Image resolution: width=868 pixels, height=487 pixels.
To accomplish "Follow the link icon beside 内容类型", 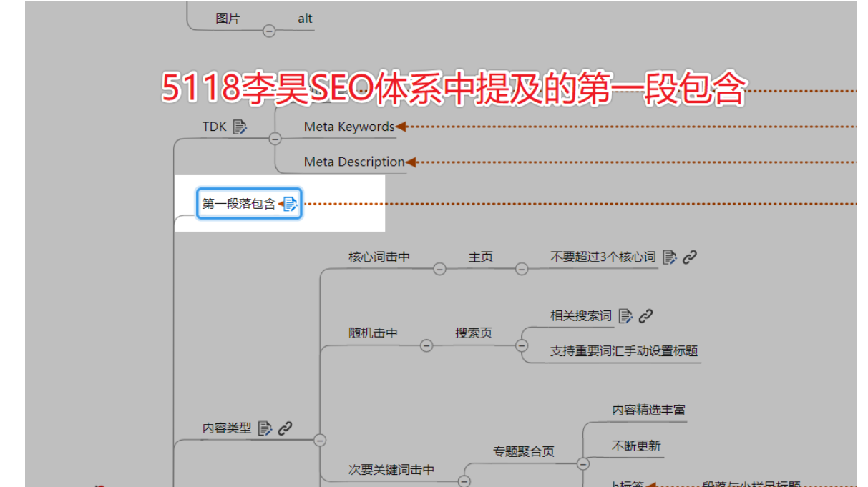I will 285,428.
